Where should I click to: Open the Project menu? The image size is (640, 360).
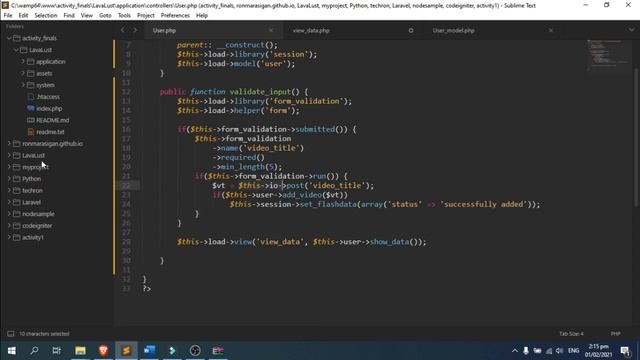(146, 16)
